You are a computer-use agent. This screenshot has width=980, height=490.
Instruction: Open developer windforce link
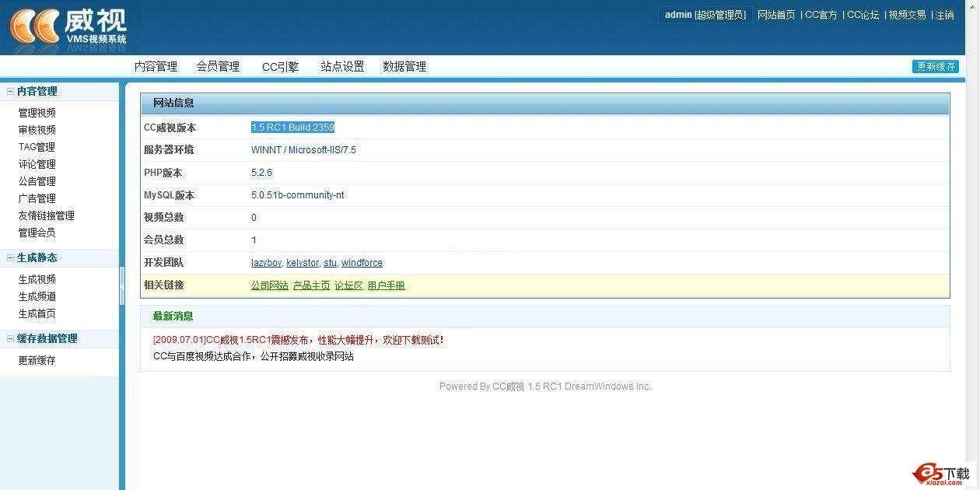[x=362, y=263]
